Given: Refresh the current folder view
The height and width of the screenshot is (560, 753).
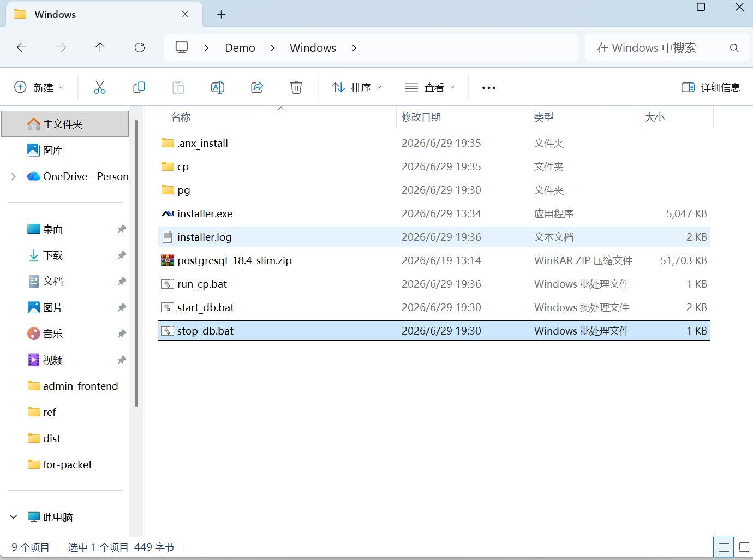Looking at the screenshot, I should [x=140, y=47].
